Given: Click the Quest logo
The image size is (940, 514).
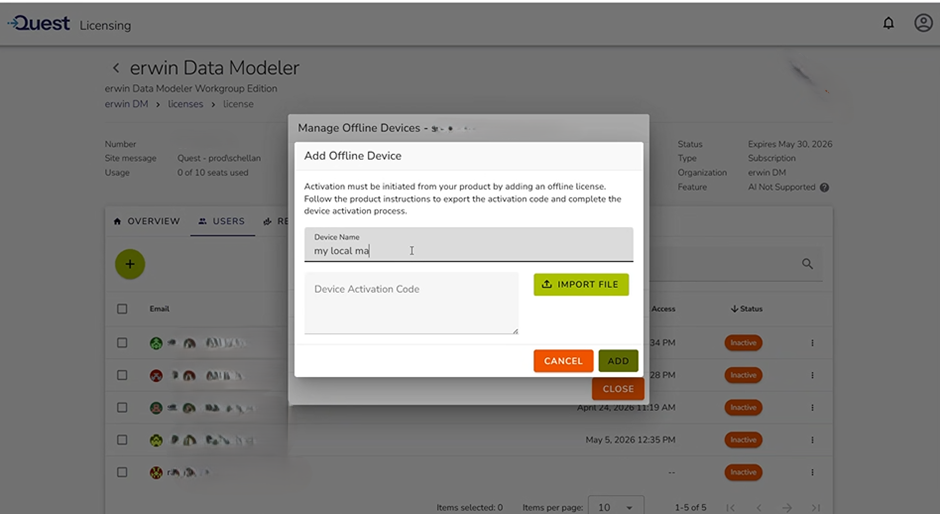Looking at the screenshot, I should 39,23.
